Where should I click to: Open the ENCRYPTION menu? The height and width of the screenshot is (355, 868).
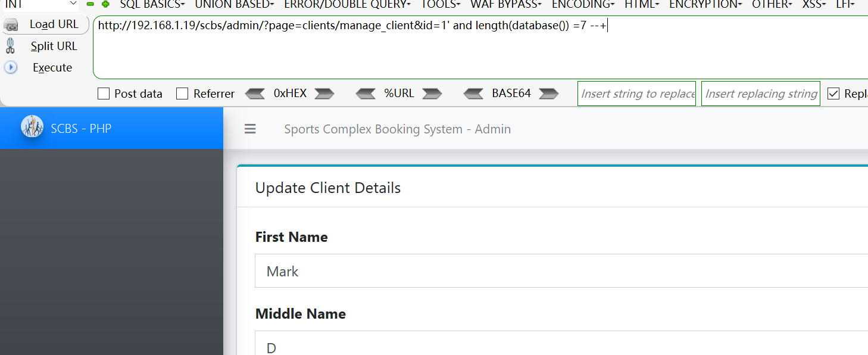click(705, 4)
